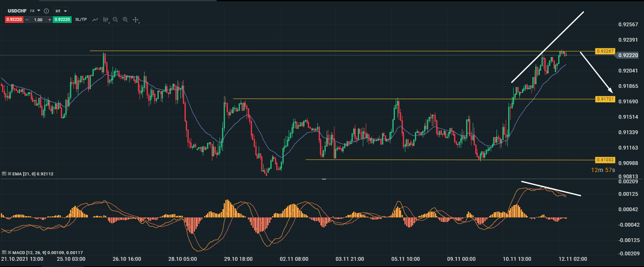644x267 pixels.
Task: Buy at green 0.92235 price button
Action: (62, 20)
